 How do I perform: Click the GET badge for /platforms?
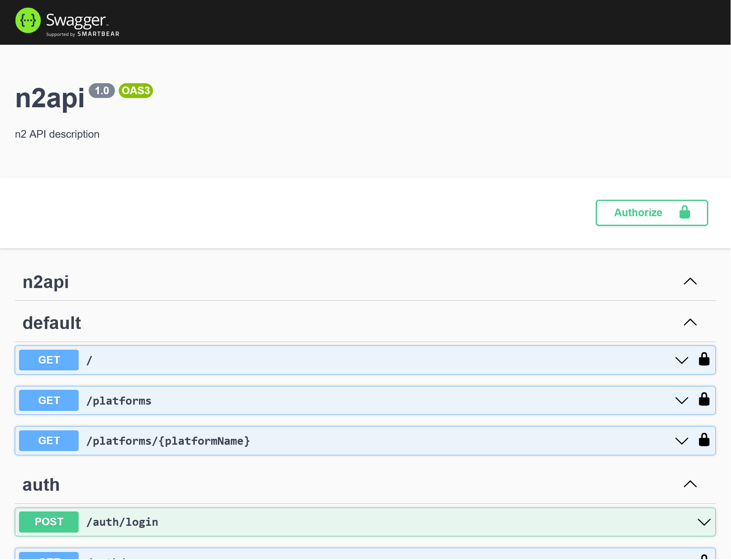(x=49, y=401)
